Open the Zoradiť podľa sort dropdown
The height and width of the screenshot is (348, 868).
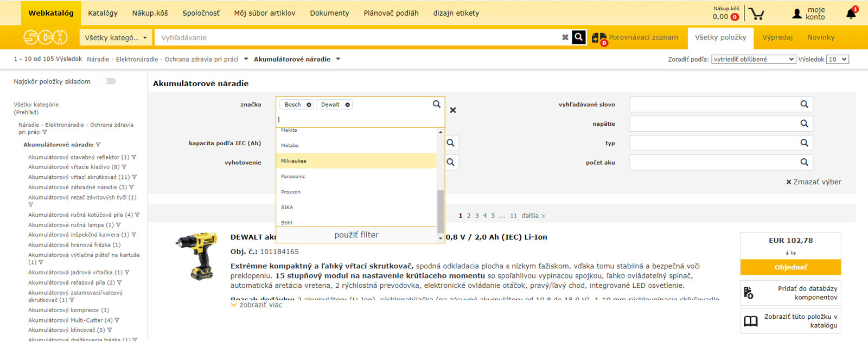pyautogui.click(x=754, y=59)
